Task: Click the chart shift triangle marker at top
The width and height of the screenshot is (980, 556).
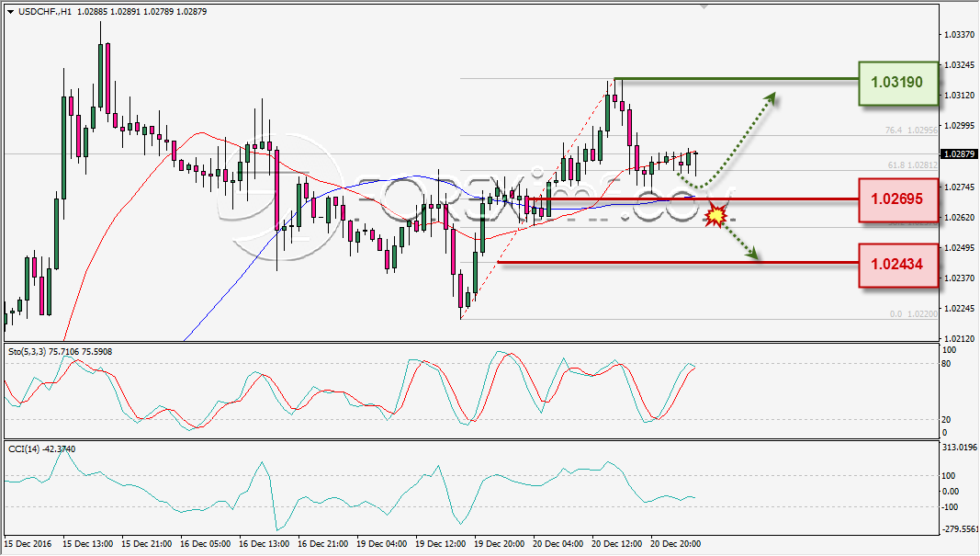Action: tap(704, 6)
